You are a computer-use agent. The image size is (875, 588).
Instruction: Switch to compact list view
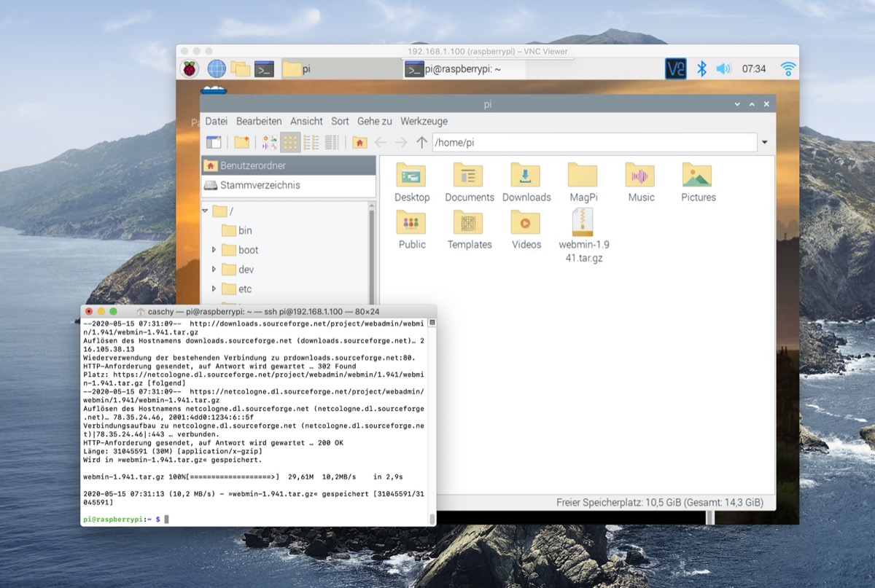tap(311, 143)
